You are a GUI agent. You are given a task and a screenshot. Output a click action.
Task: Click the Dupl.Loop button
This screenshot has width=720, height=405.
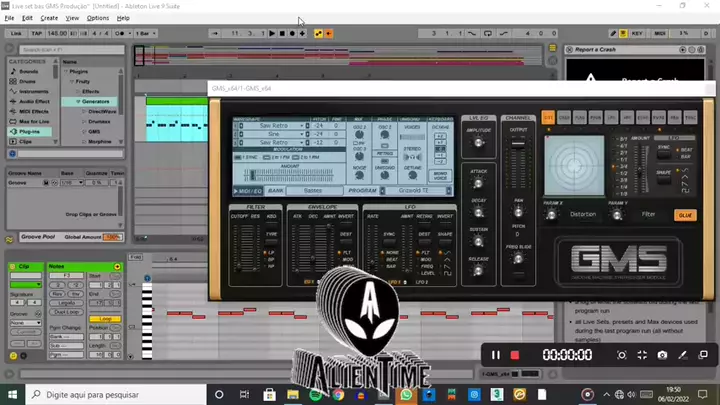point(67,312)
